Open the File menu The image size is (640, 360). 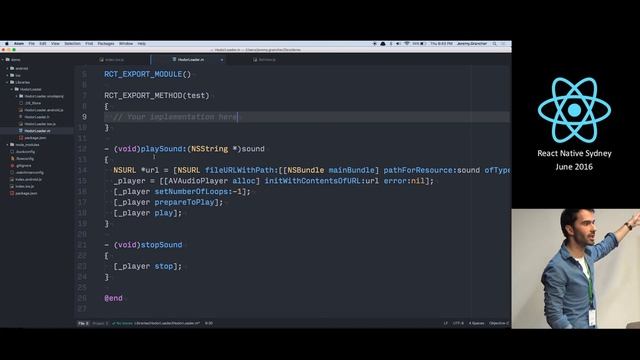31,44
